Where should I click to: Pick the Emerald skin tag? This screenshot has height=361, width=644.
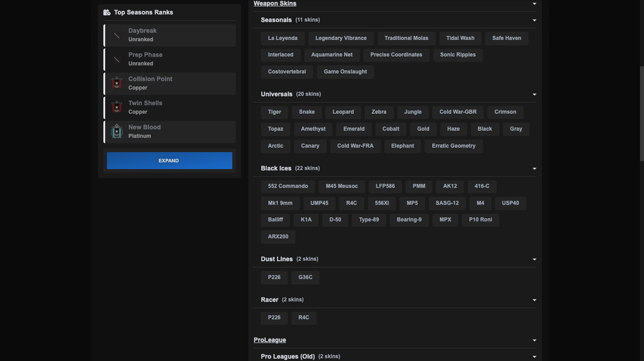click(x=353, y=129)
